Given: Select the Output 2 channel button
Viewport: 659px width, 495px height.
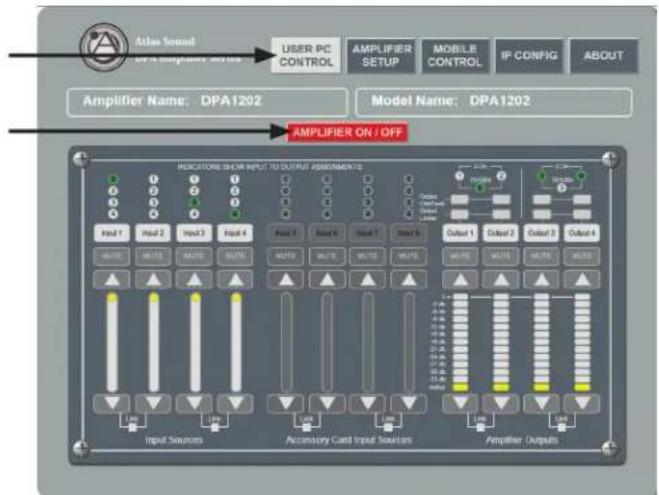Looking at the screenshot, I should [501, 233].
